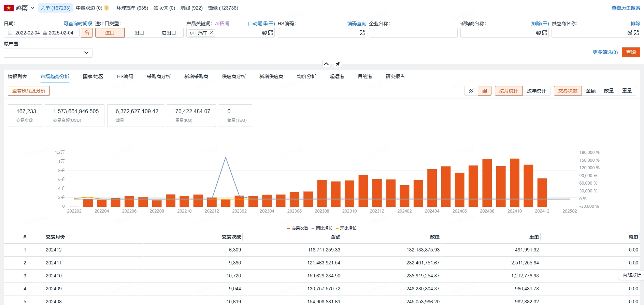Click 查看BI深度分析 button
This screenshot has width=644, height=305.
[29, 91]
